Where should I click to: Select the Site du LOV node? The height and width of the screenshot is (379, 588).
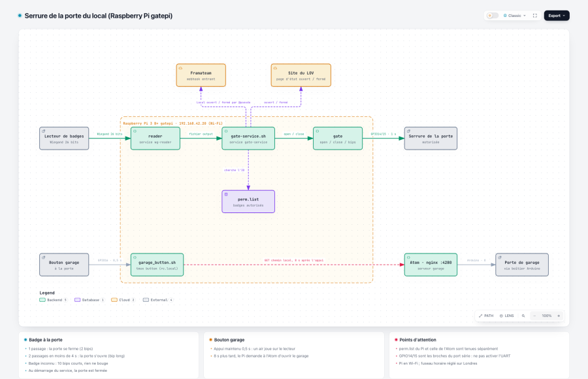pyautogui.click(x=301, y=75)
